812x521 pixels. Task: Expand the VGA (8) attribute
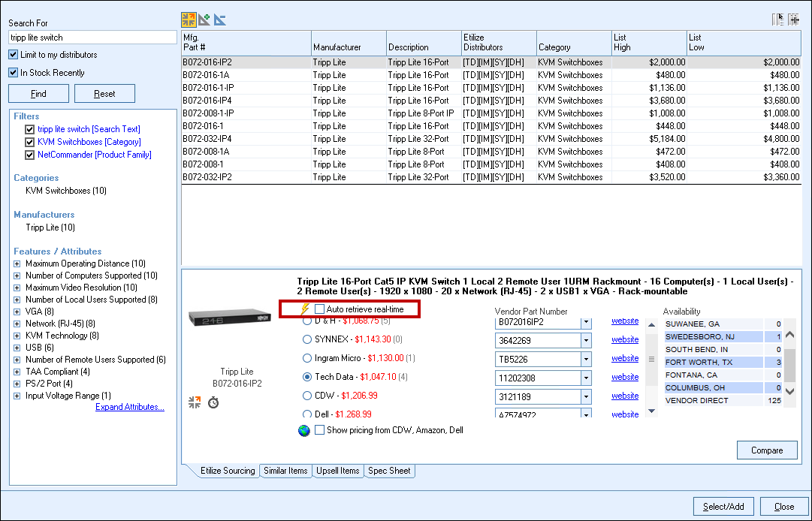pos(17,312)
